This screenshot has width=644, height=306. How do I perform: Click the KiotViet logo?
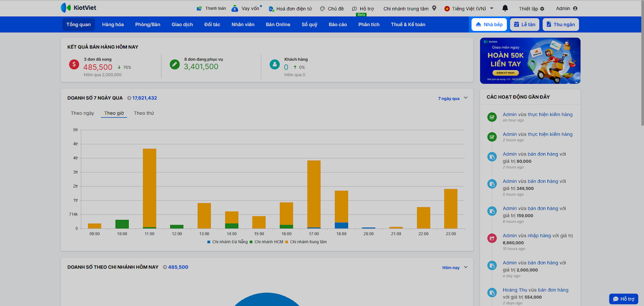pos(78,8)
